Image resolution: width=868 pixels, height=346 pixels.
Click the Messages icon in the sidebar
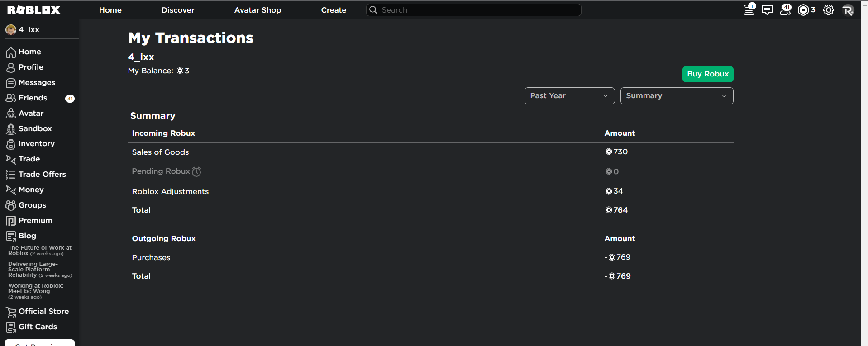(11, 83)
